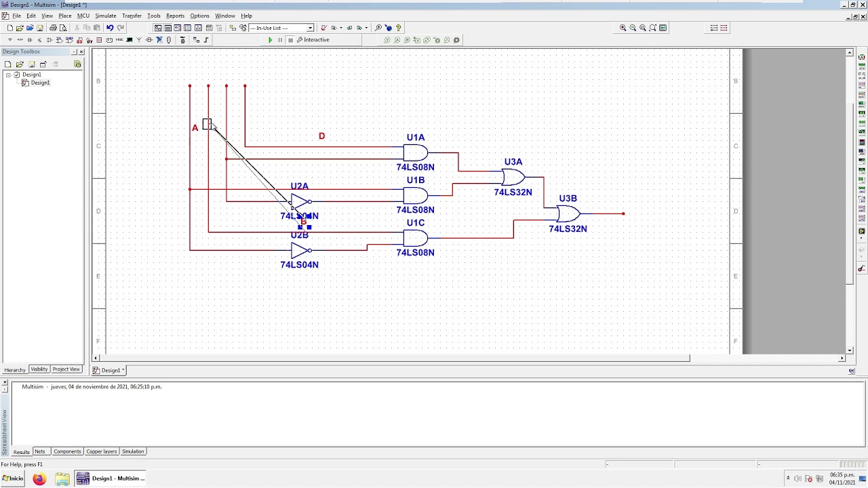Screen dimensions: 868x488
Task: Click the Print icon in the toolbar
Action: coord(53,28)
